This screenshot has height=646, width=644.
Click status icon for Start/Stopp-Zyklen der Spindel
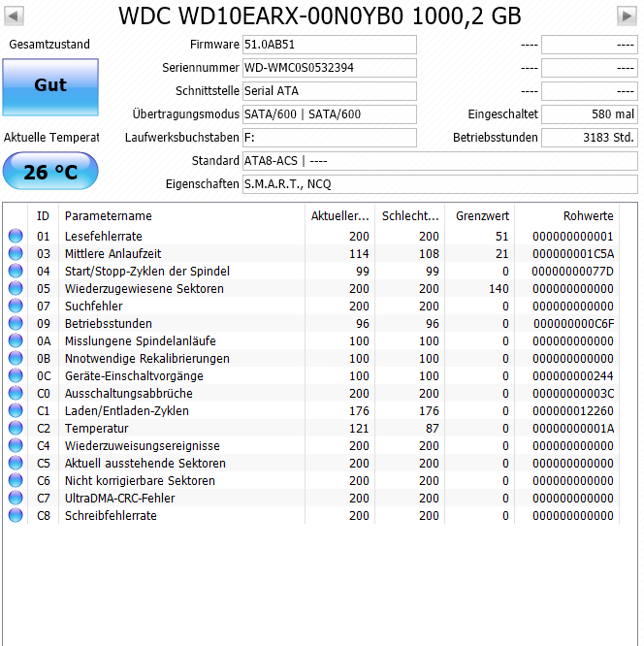click(x=16, y=271)
